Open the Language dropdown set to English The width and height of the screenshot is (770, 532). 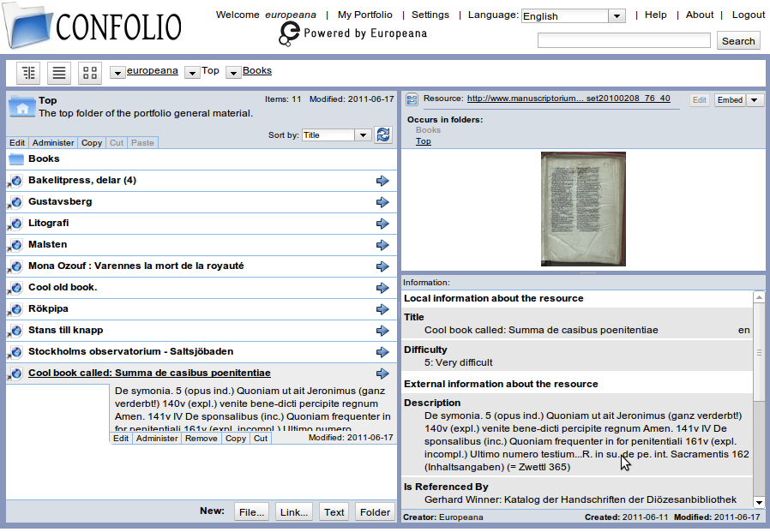617,16
